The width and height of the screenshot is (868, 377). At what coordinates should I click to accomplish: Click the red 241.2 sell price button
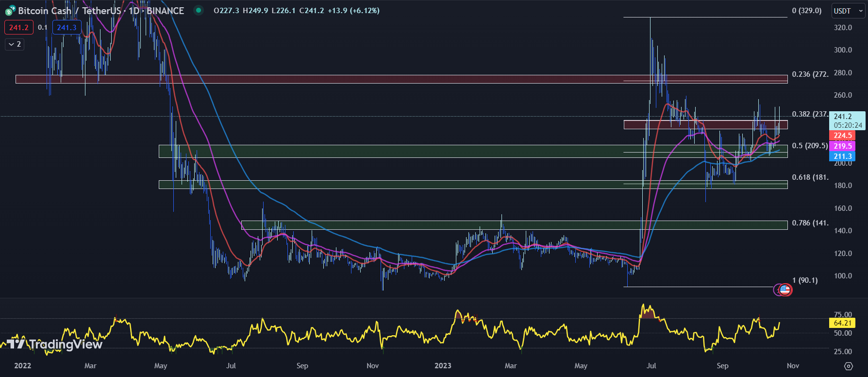[x=19, y=28]
